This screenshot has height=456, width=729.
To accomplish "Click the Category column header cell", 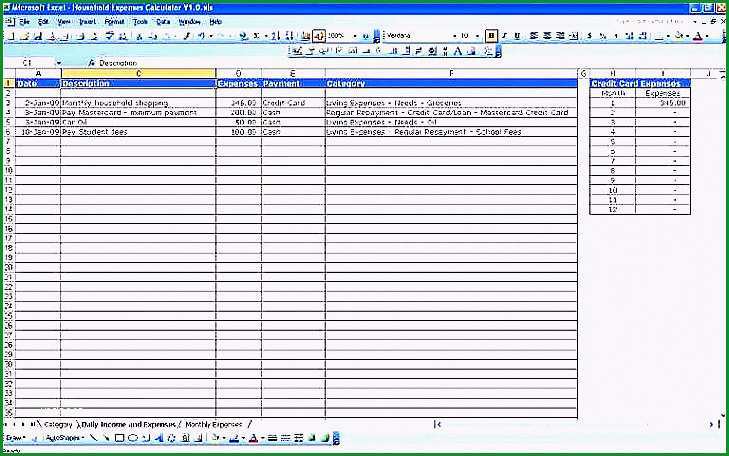I will (x=451, y=84).
